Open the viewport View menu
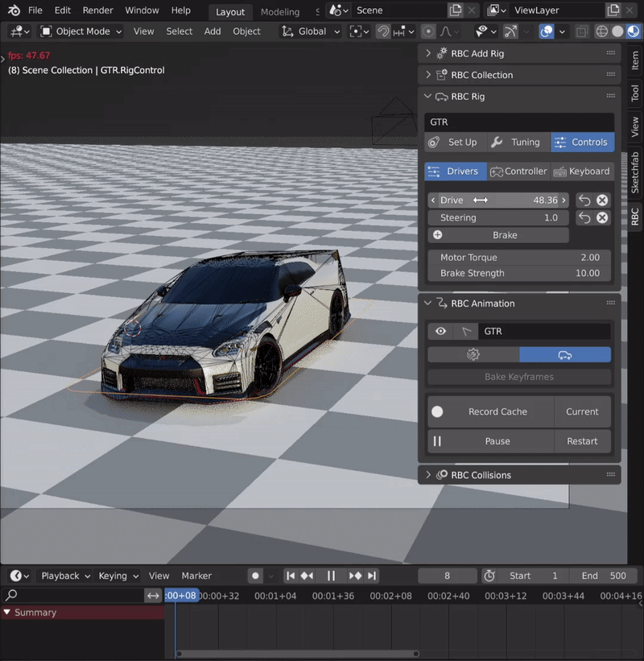Screen dimensions: 644x661 point(144,31)
